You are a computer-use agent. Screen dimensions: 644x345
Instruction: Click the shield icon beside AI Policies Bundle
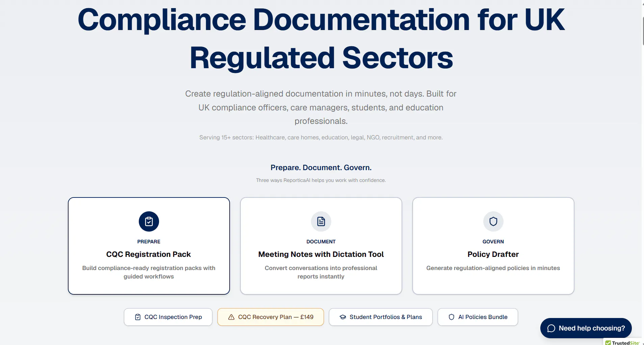tap(452, 317)
